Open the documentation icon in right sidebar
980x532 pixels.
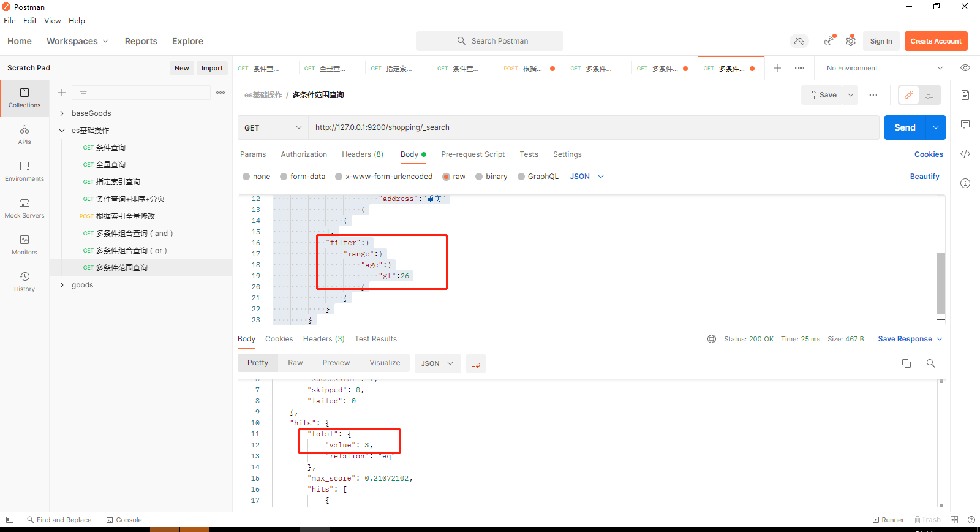click(x=965, y=95)
